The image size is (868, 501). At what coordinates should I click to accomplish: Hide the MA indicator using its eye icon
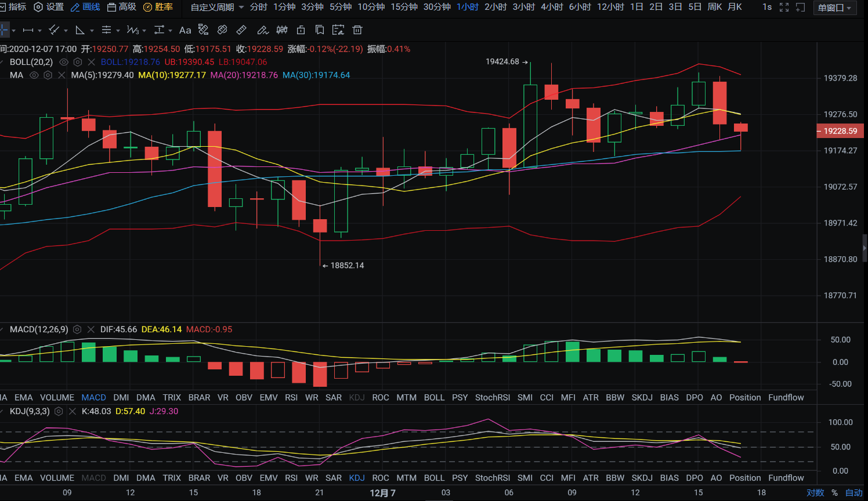[34, 75]
